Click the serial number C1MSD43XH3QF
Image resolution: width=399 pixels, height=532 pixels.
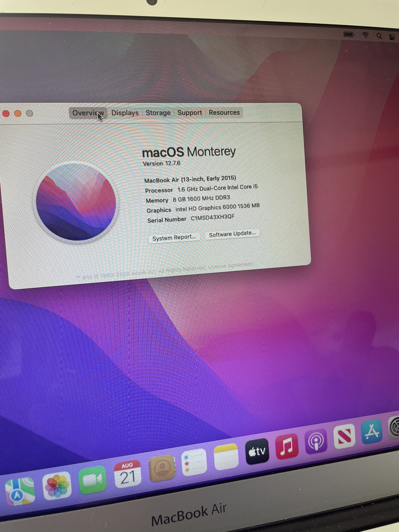[x=212, y=217]
